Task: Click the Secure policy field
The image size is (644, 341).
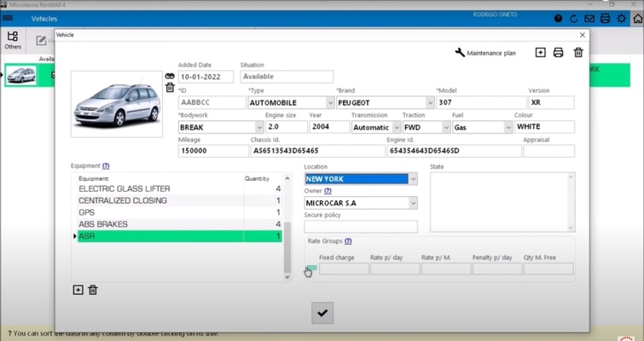Action: tap(361, 227)
